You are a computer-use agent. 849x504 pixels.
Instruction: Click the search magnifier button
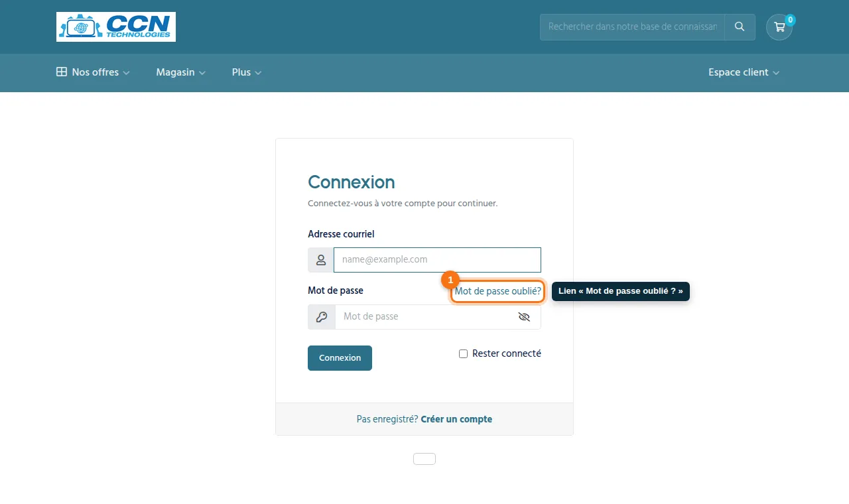(740, 27)
